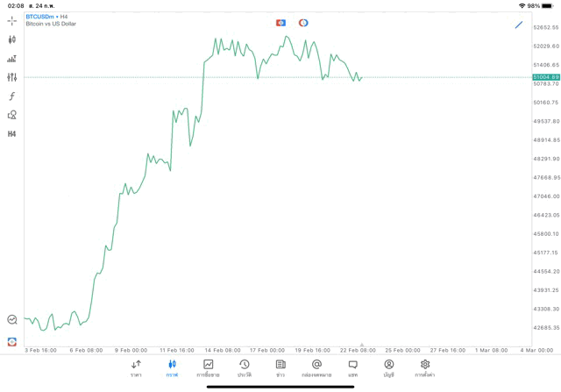Open the ประวัติ history tab

click(x=245, y=368)
